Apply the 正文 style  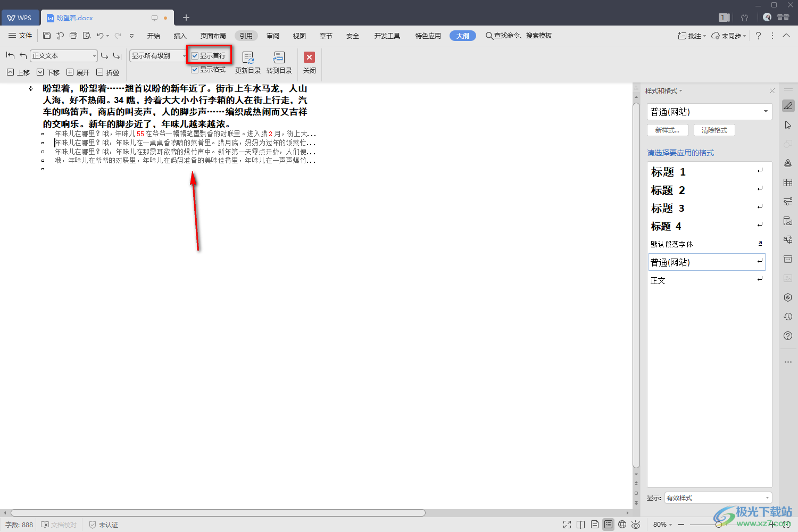point(707,280)
